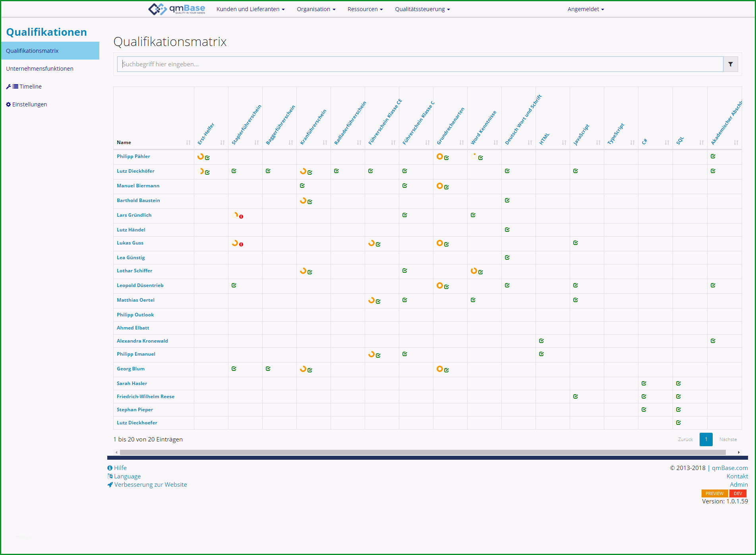Sort by the Name column arrows

(x=188, y=143)
